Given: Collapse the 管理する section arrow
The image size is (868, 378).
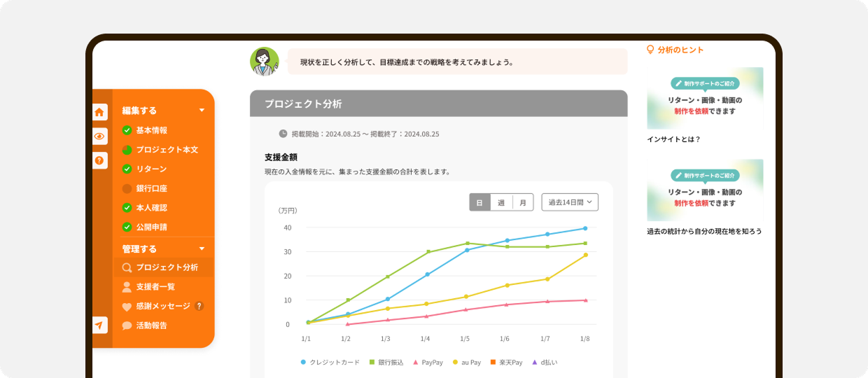Looking at the screenshot, I should coord(202,248).
